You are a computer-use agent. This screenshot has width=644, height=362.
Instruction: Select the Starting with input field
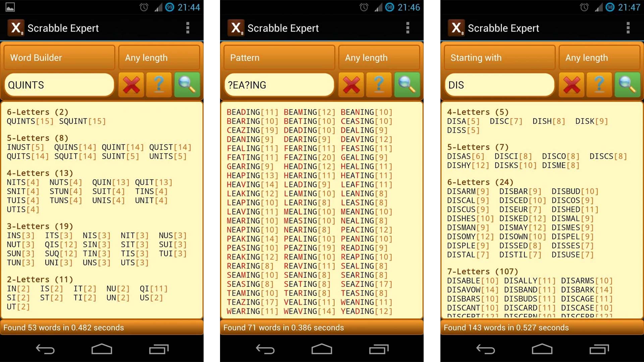[498, 85]
